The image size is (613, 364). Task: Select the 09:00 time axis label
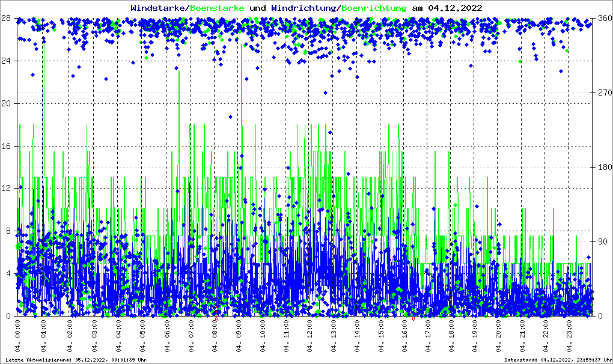coord(239,336)
